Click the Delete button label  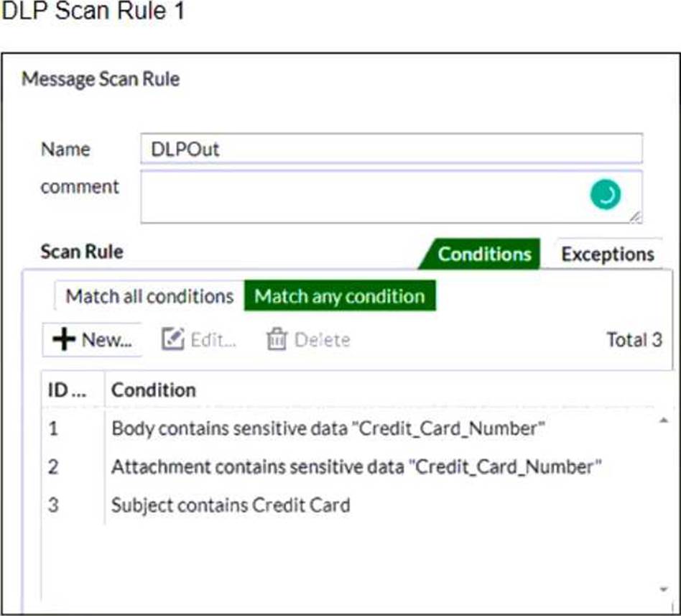[322, 340]
